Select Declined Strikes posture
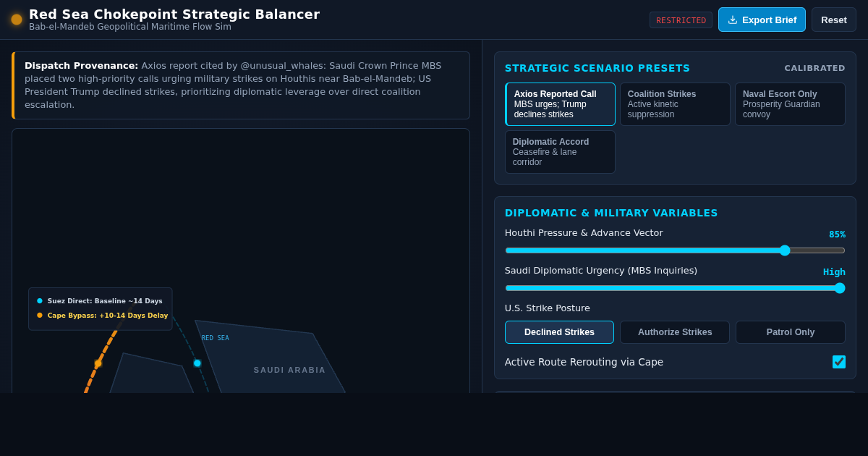The width and height of the screenshot is (868, 456). [x=559, y=332]
